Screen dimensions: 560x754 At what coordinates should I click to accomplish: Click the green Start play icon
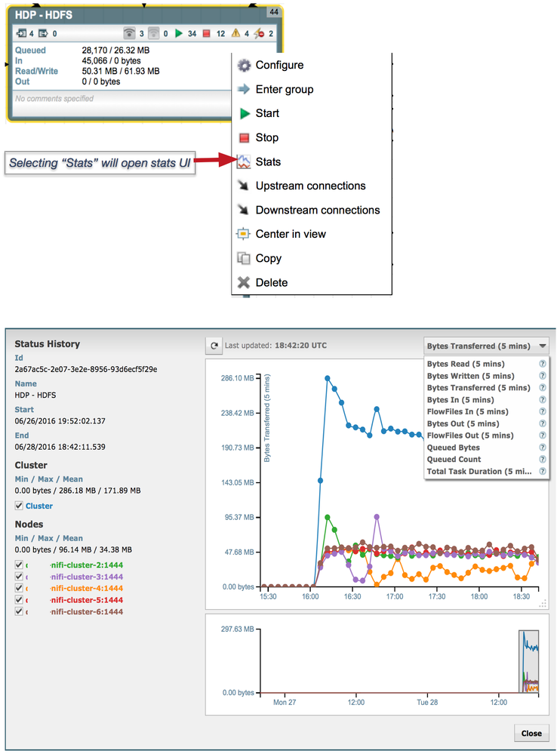pos(245,113)
